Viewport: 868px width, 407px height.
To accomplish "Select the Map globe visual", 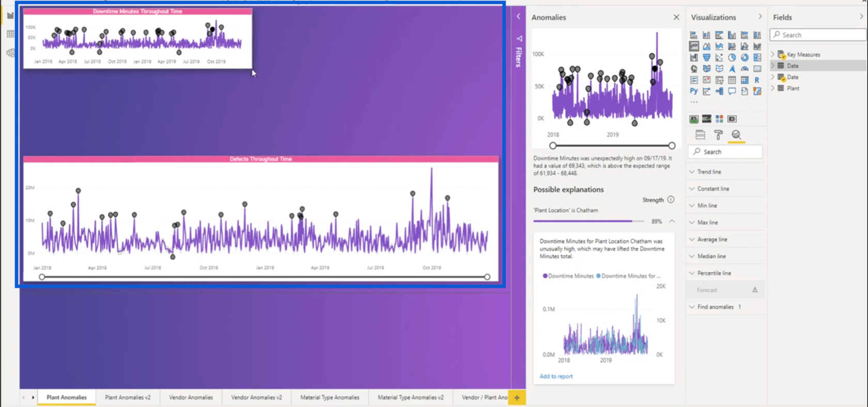I will 694,69.
